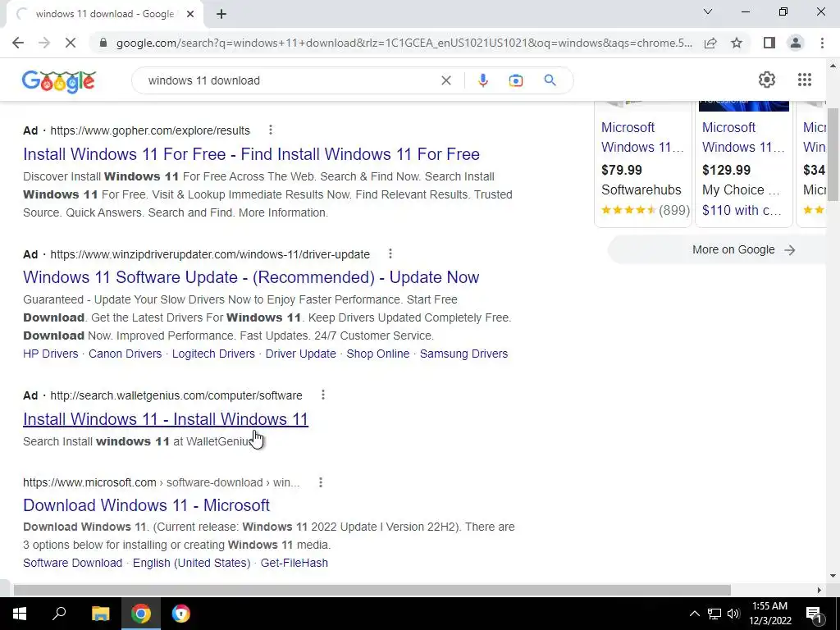Viewport: 840px width, 630px height.
Task: Select the windows 11 download tab
Action: pyautogui.click(x=104, y=14)
